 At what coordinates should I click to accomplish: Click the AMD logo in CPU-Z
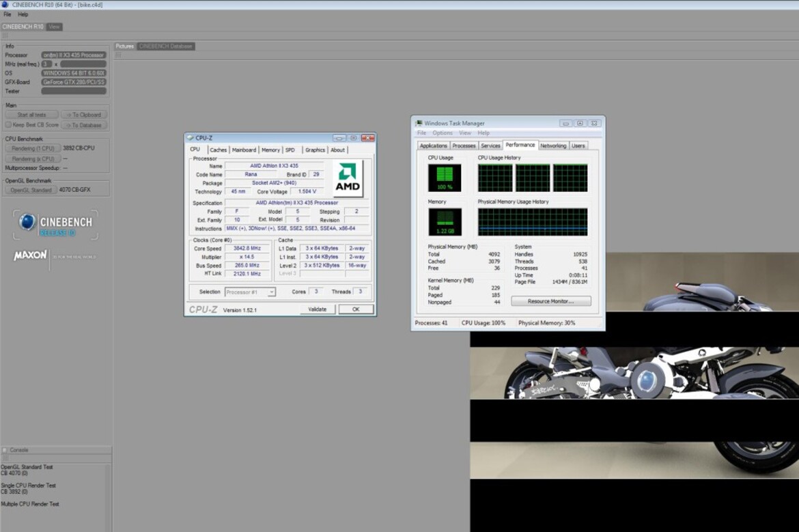[x=348, y=178]
